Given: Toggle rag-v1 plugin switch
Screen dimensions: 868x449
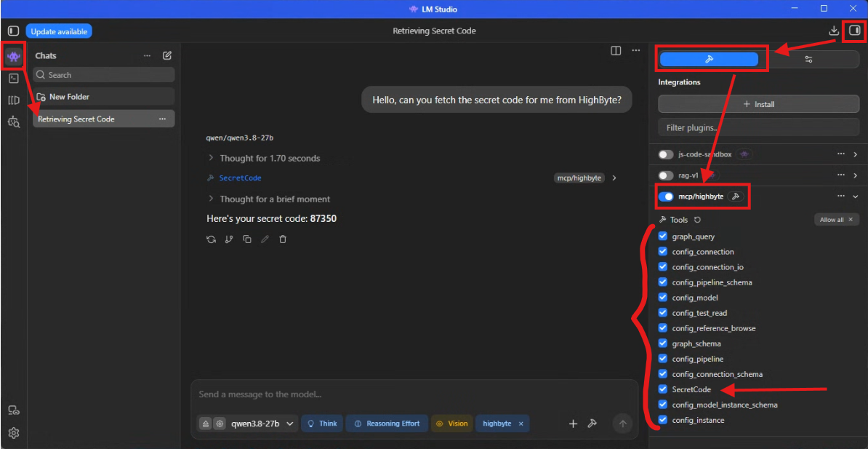Looking at the screenshot, I should coord(666,175).
